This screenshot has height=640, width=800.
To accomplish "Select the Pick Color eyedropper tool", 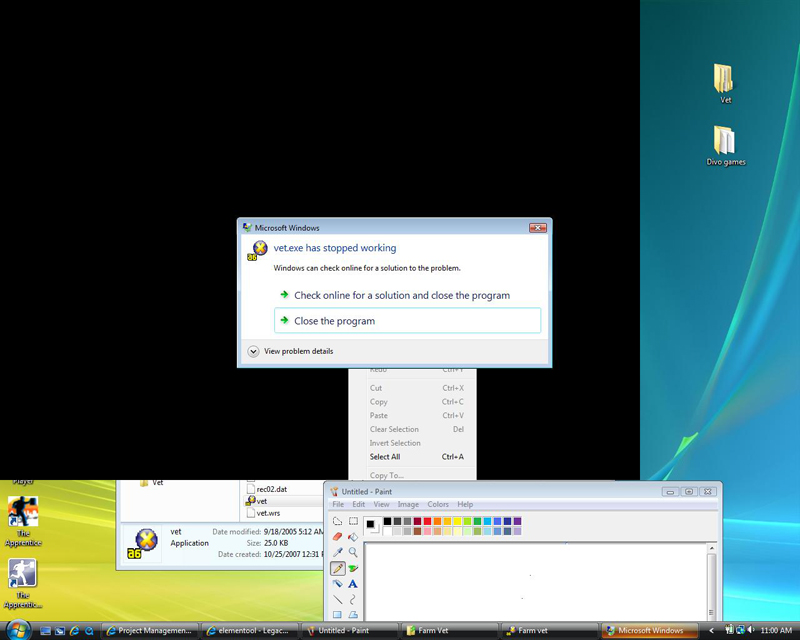I will (x=337, y=552).
